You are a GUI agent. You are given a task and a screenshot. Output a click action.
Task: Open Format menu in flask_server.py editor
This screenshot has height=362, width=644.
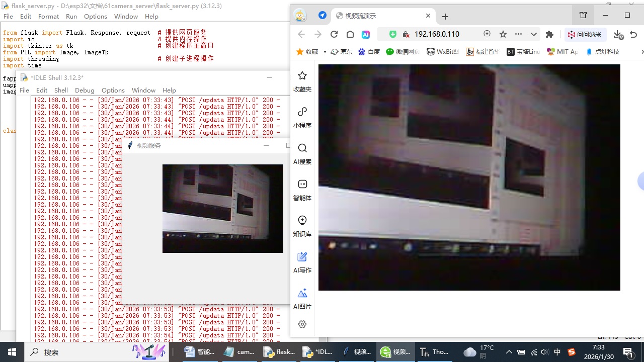point(48,16)
